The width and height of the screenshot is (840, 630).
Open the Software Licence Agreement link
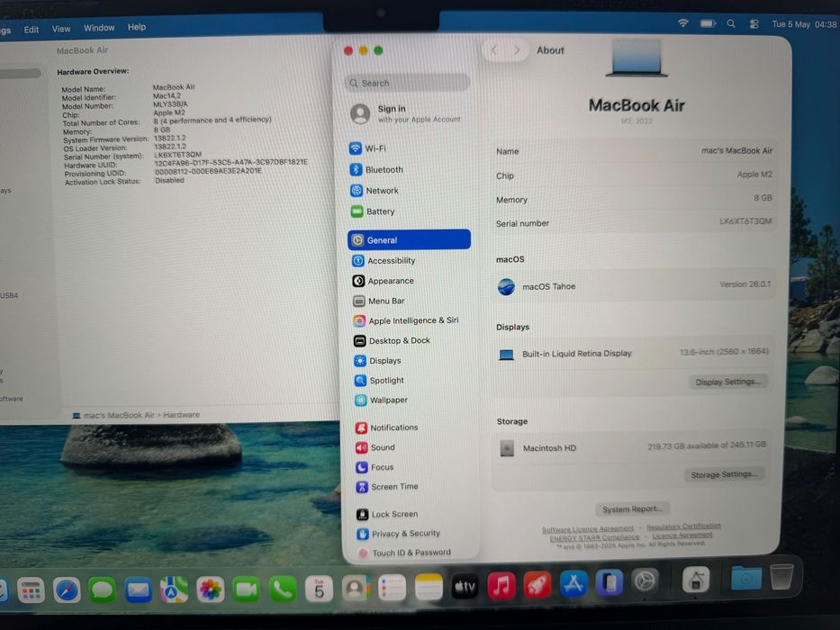point(588,529)
